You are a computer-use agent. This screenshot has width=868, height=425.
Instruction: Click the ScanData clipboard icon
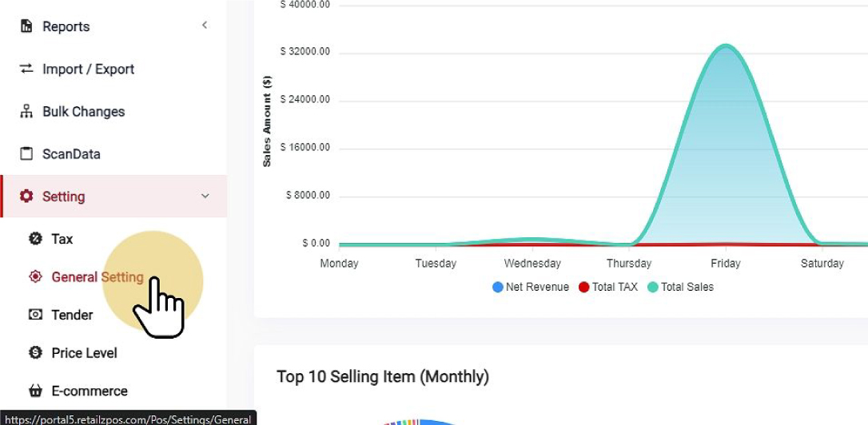click(x=26, y=153)
